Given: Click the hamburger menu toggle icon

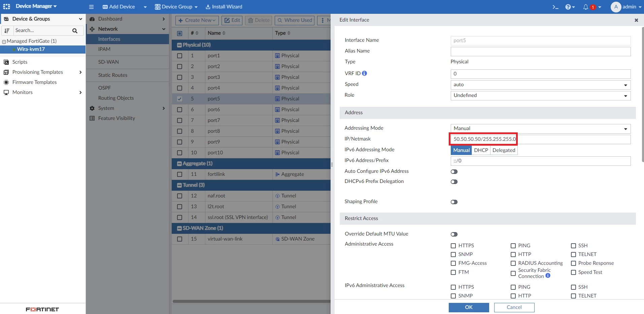Looking at the screenshot, I should click(x=91, y=7).
